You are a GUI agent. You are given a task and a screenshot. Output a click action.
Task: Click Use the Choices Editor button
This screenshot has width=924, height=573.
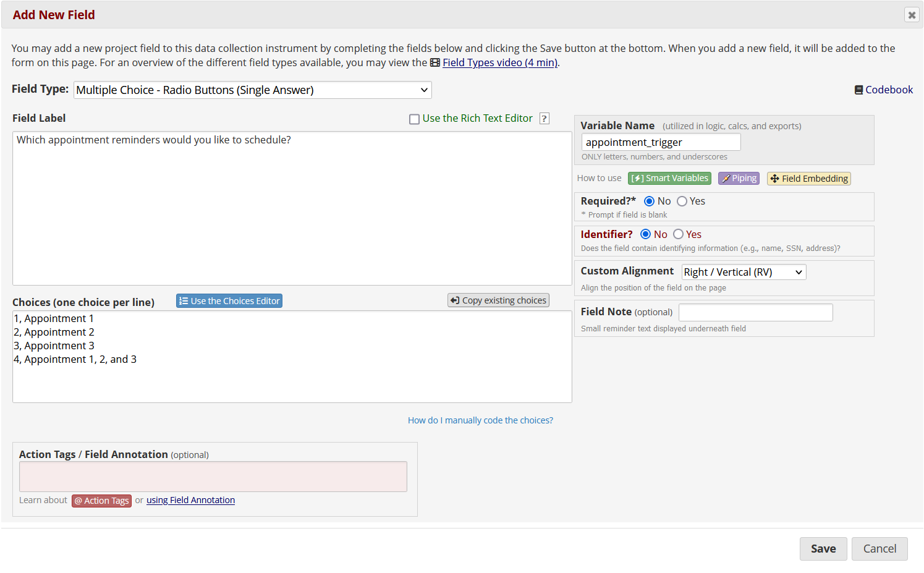(x=229, y=301)
